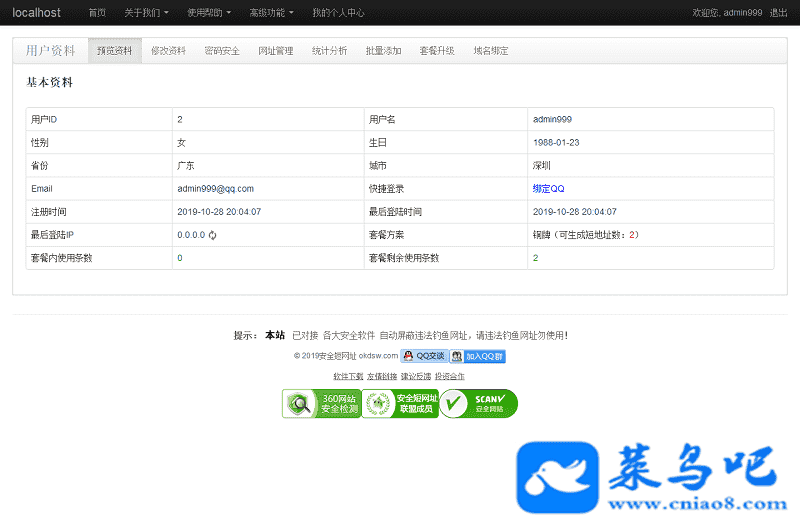Click the localhost brand link
The height and width of the screenshot is (525, 800).
coord(36,13)
